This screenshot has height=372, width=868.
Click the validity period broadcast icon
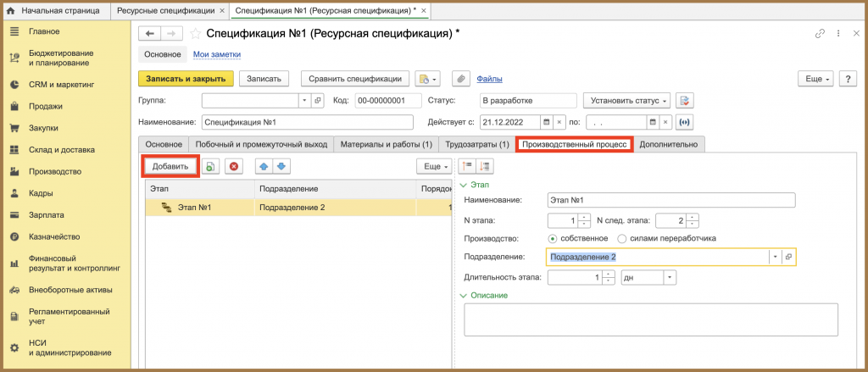(x=685, y=122)
